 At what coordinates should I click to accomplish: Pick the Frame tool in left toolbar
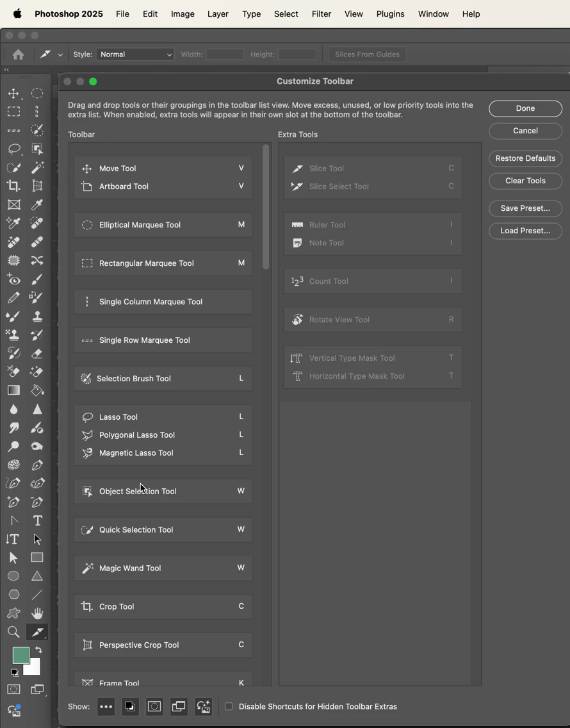tap(13, 205)
